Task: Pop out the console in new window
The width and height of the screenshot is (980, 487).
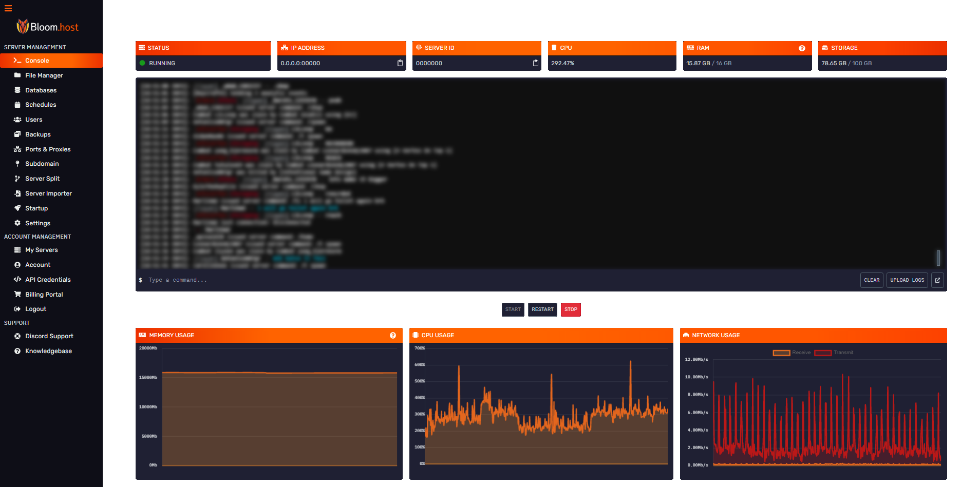Action: coord(937,280)
